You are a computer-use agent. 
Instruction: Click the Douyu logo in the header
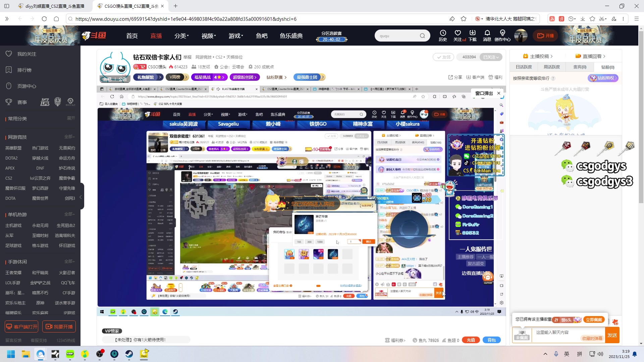coord(94,36)
